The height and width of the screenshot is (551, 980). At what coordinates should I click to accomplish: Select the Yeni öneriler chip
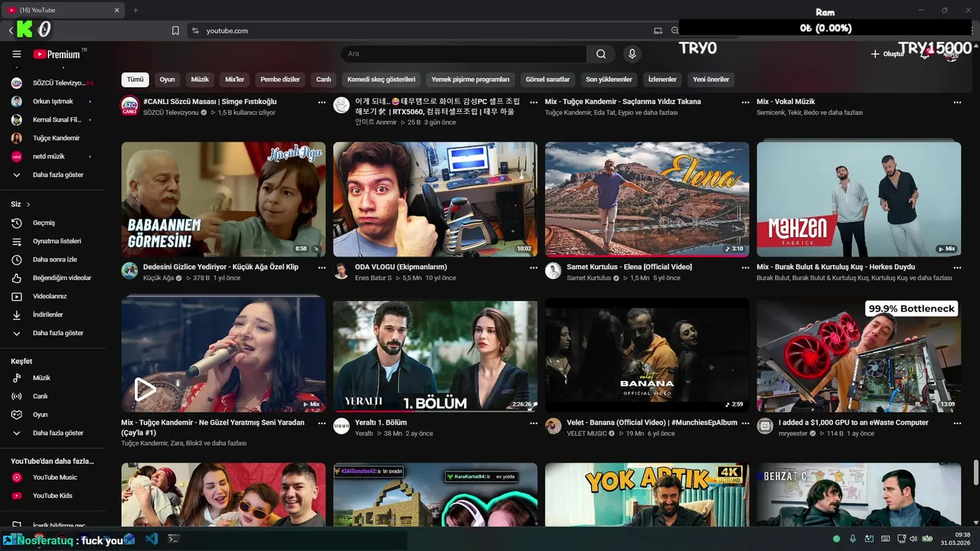711,80
